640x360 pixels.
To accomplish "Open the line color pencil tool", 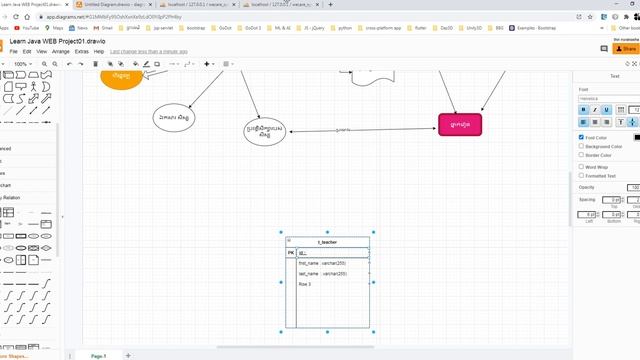I will click(x=146, y=64).
